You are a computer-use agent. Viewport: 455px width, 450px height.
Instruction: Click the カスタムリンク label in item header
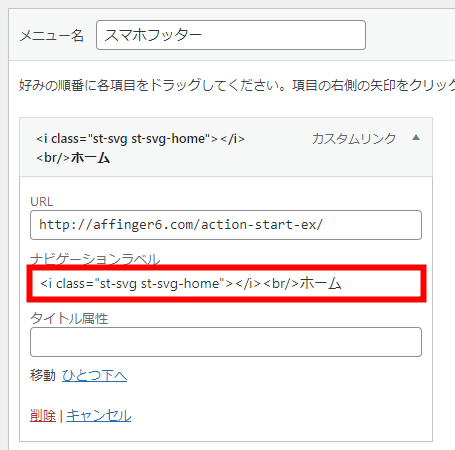(354, 138)
